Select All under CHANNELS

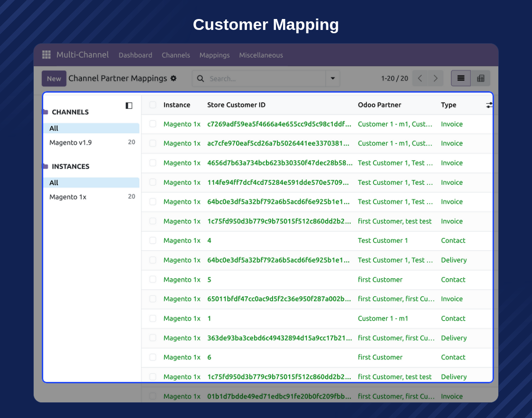(x=91, y=128)
